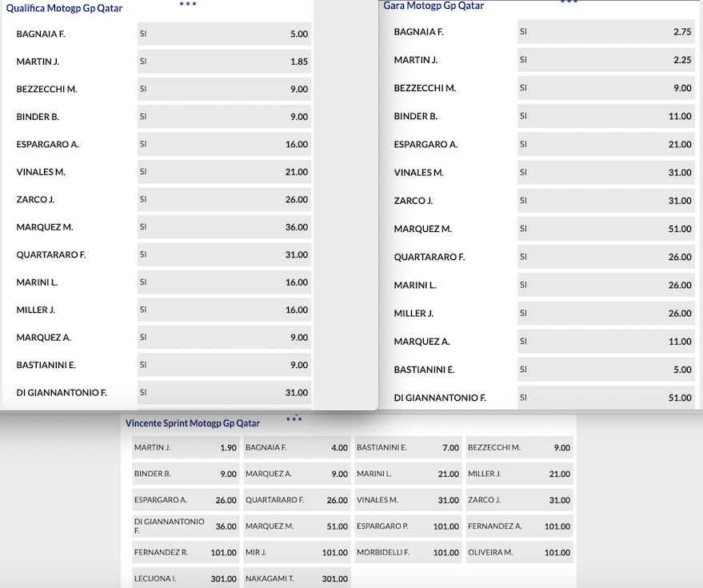Select Binder B. at 11.00 in Gara
This screenshot has width=703, height=588.
point(605,117)
